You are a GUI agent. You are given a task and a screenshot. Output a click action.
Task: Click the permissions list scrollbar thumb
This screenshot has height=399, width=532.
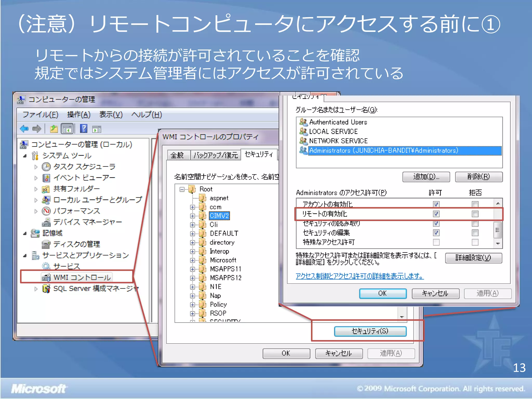coord(498,230)
